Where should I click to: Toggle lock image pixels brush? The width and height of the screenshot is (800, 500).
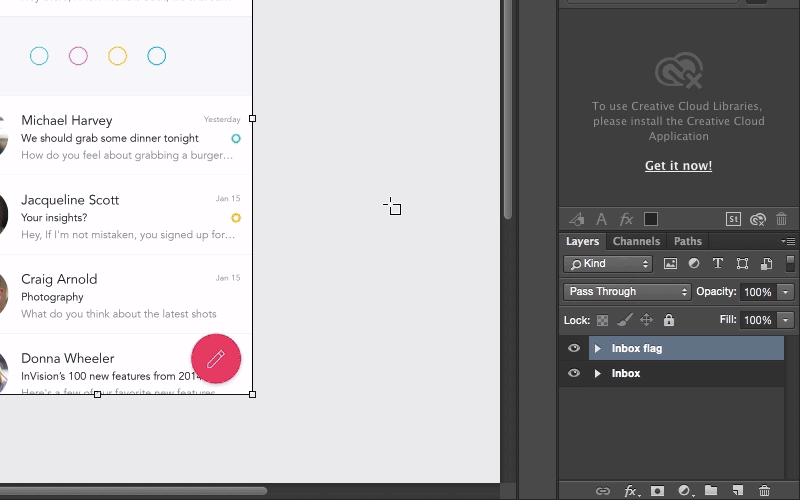(x=624, y=320)
